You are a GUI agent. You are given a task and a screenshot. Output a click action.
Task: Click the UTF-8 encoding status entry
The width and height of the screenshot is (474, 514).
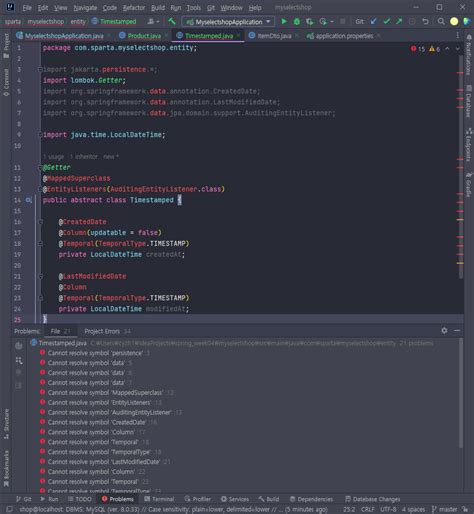(x=388, y=509)
